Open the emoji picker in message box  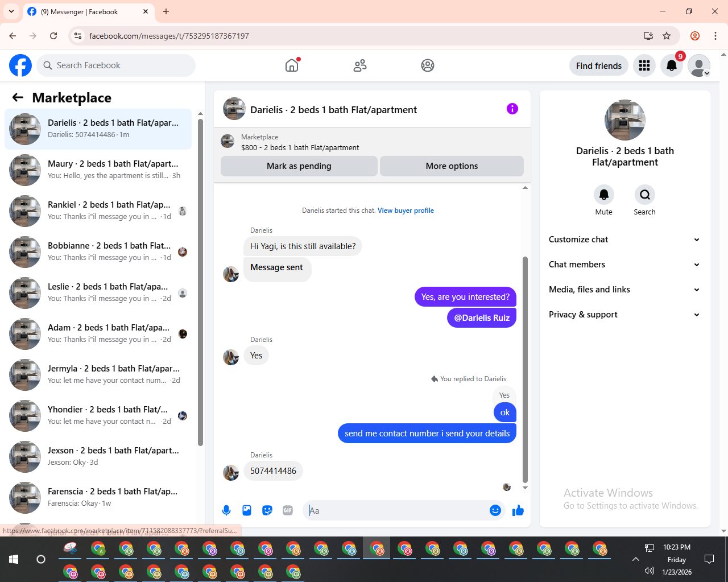[495, 510]
